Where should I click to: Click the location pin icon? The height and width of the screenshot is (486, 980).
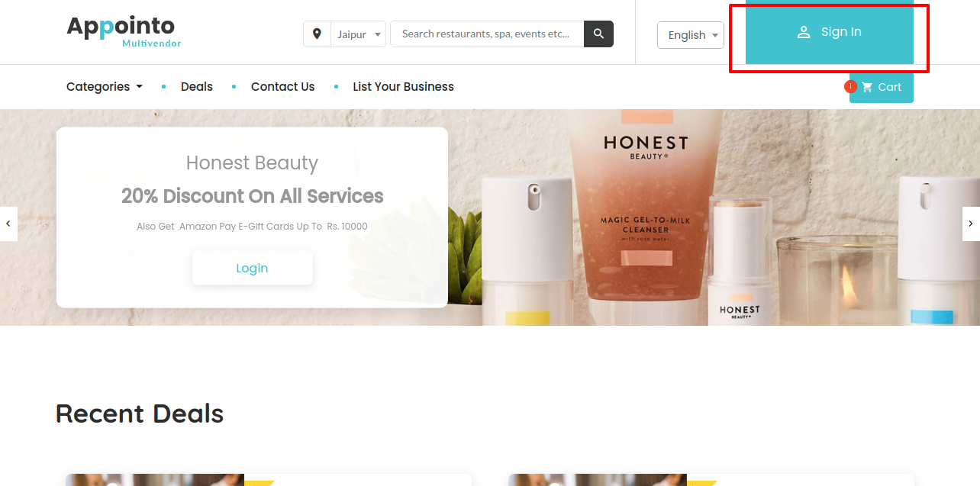(x=317, y=34)
